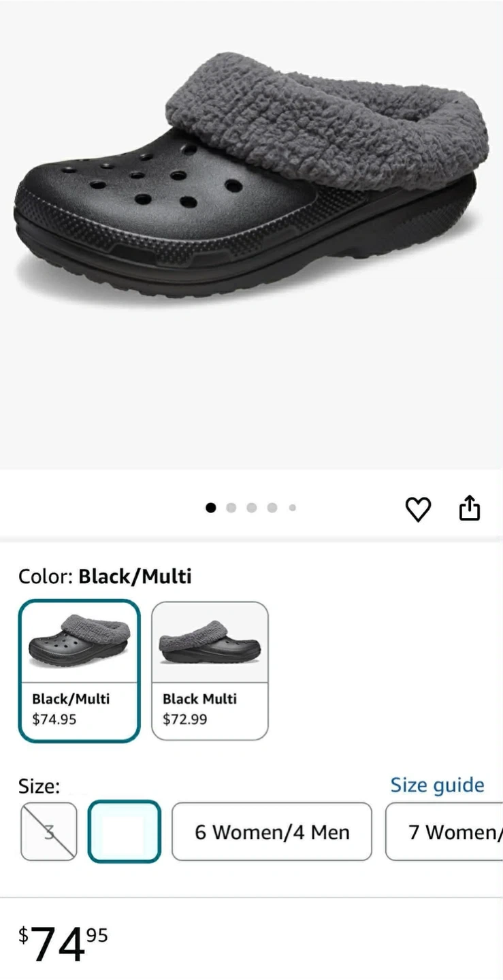Viewport: 503px width, 980px height.
Task: Tap the side-view clog thumbnail in Black Multi
Action: click(x=210, y=642)
